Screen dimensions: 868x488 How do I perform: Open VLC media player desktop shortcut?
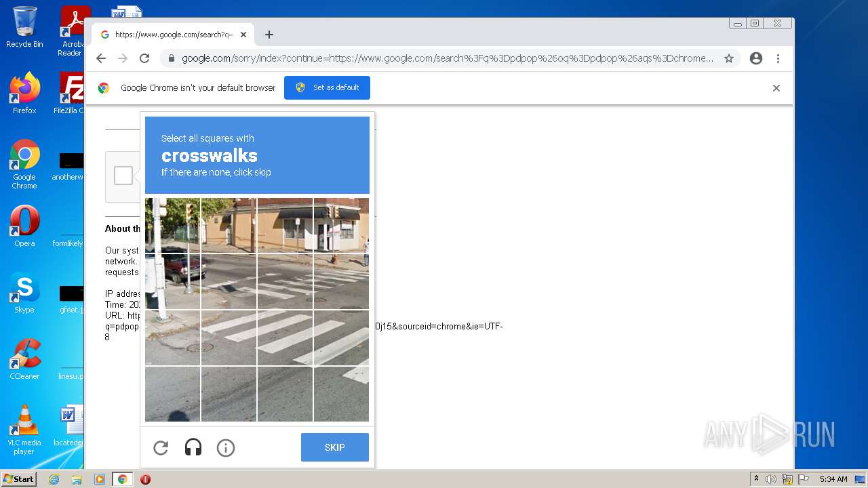(24, 430)
